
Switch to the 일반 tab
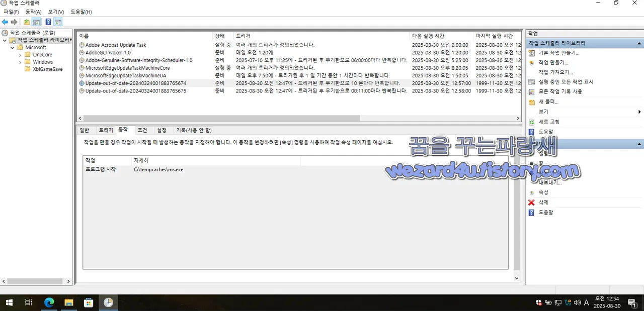click(x=84, y=130)
